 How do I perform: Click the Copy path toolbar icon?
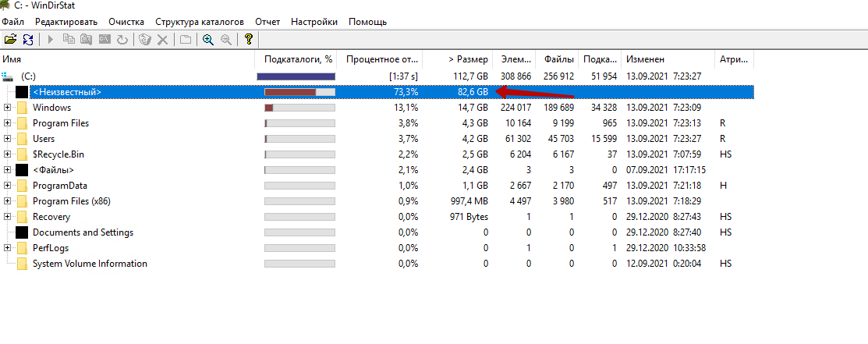pos(69,39)
